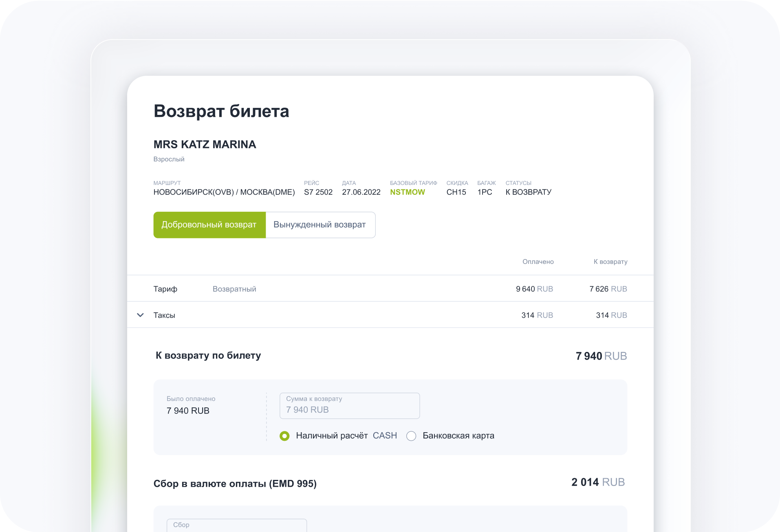Expand the Таксы row chevron
The width and height of the screenshot is (780, 532).
click(140, 315)
